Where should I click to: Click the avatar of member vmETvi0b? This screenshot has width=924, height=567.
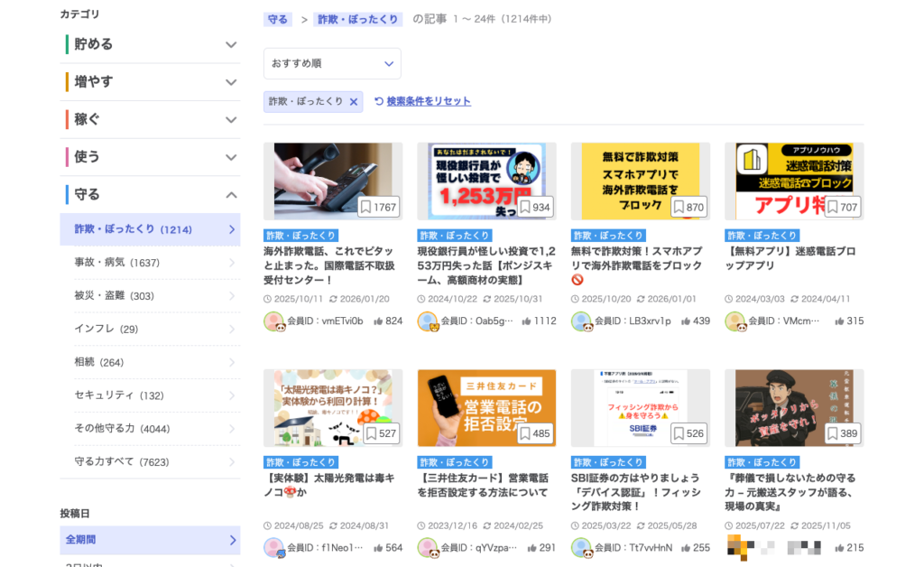(273, 321)
